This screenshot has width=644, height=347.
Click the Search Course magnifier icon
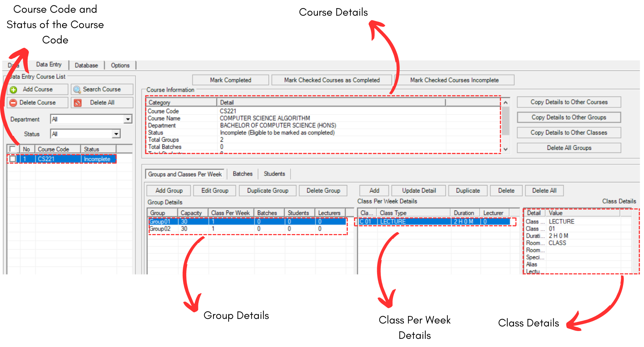click(x=77, y=89)
